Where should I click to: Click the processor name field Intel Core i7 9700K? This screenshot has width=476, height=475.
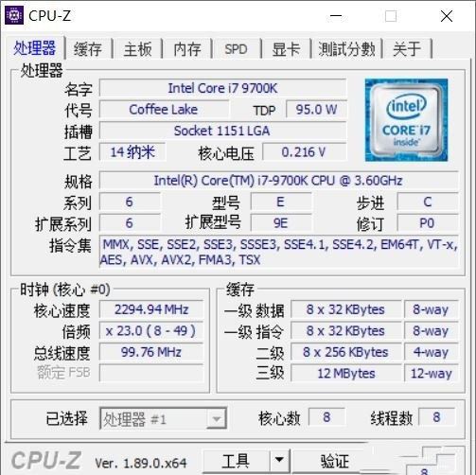[x=222, y=88]
